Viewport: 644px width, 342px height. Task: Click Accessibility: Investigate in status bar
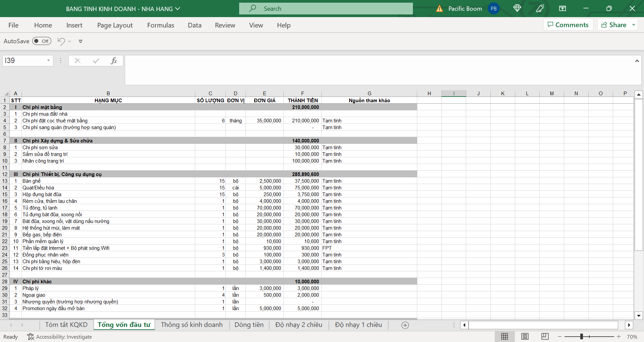(60, 337)
